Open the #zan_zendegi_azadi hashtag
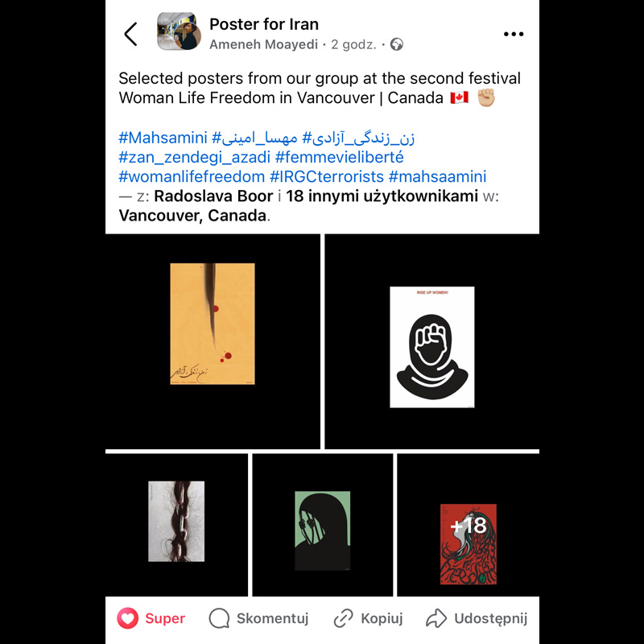Viewport: 644px width, 644px height. 194,157
